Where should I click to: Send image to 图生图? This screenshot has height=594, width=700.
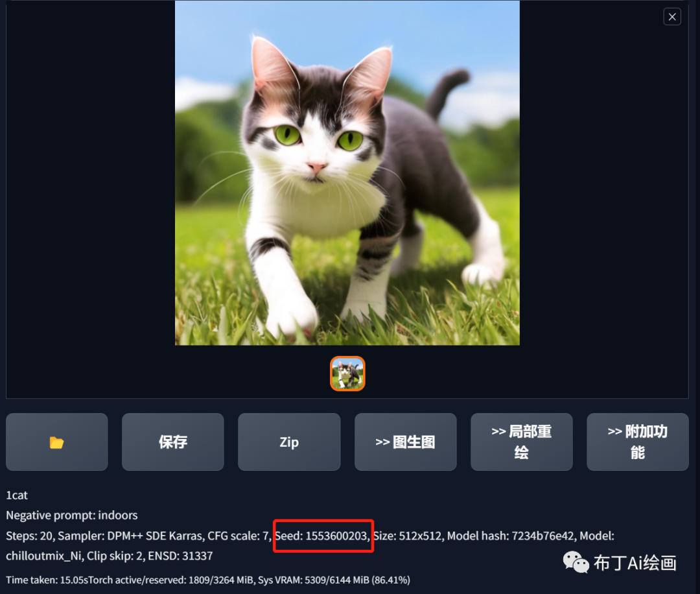pos(405,442)
